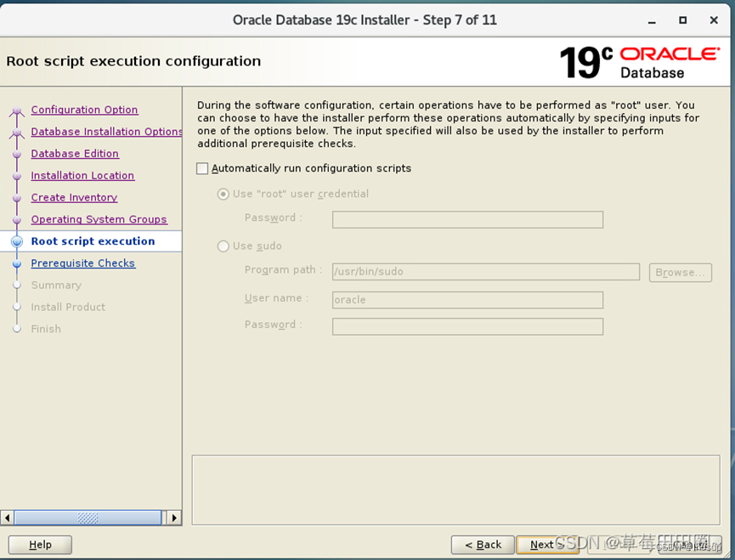Viewport: 735px width, 560px height.
Task: Select the Root script execution step
Action: tap(93, 241)
